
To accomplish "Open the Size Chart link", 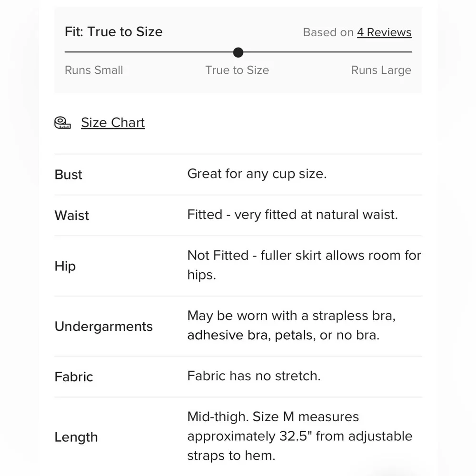I will point(113,123).
